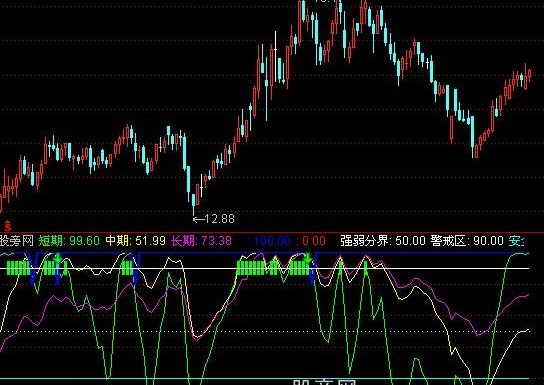Screen dimensions: 544x385
Task: Click the red S marker icon
Action: click(x=7, y=225)
